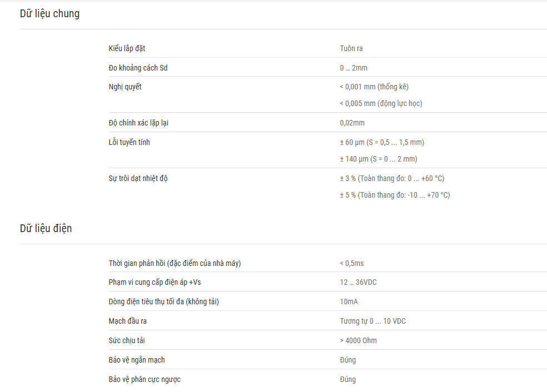Click the "0 ... 2mm" measuring distance value
This screenshot has width=547, height=392.
[x=354, y=68]
